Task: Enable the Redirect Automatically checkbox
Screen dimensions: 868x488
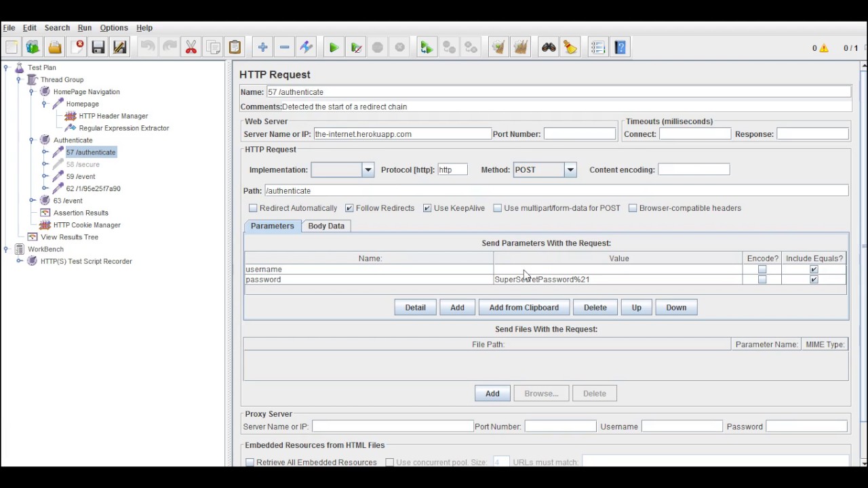Action: [x=253, y=208]
